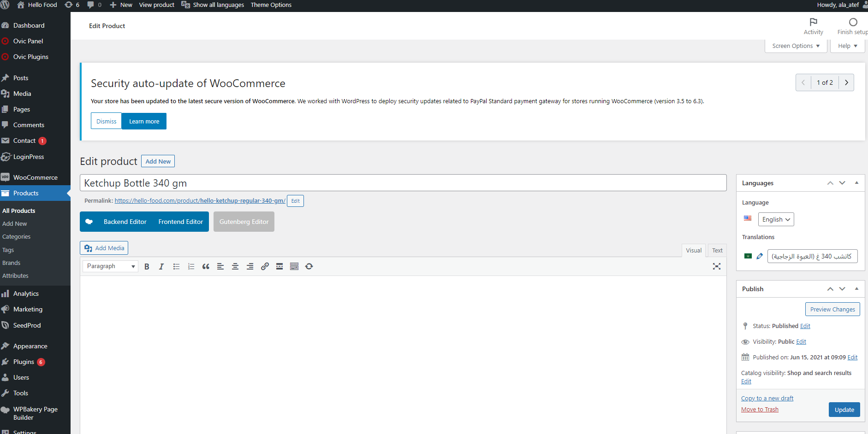Click the WordPress logo in admin bar
Screen dimensions: 868x434
coord(5,5)
